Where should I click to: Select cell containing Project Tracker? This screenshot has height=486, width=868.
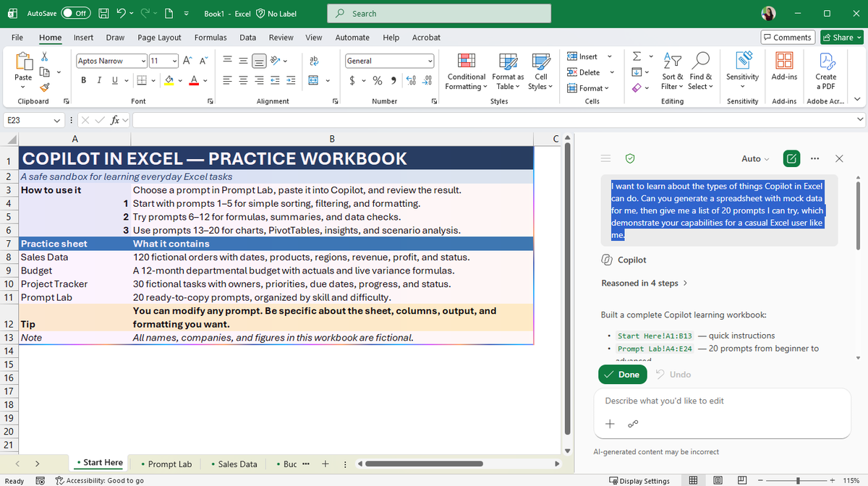(74, 284)
